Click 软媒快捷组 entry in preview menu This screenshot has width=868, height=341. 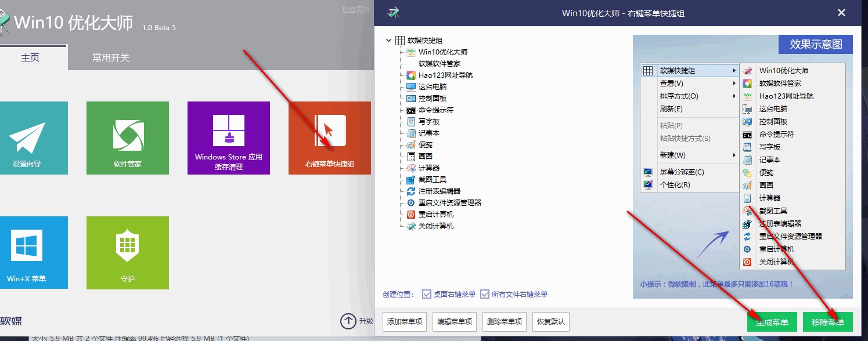point(689,71)
